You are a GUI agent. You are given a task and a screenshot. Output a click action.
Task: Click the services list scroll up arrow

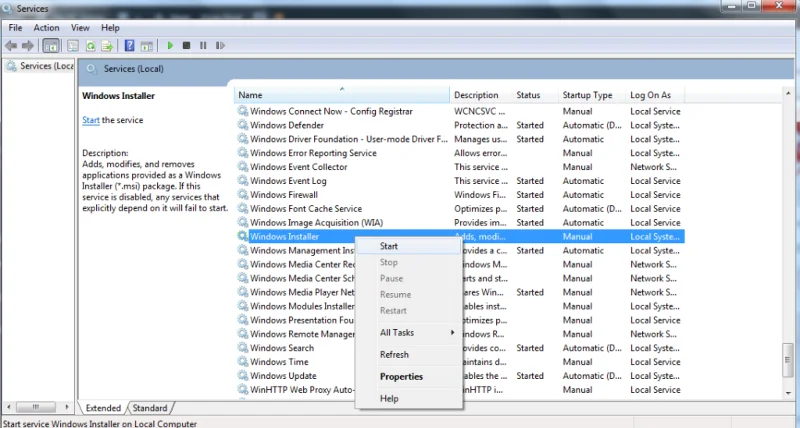pos(788,94)
